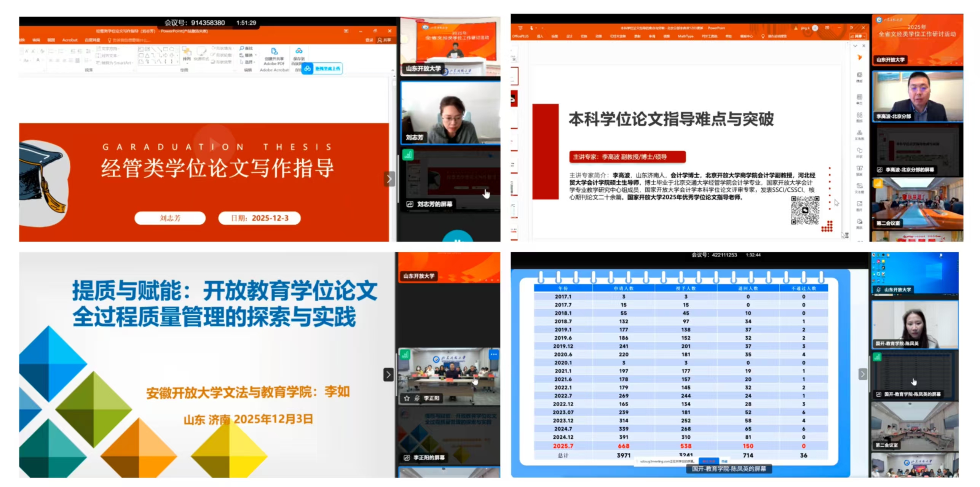Open the Acrobat ribbon tab

[x=70, y=40]
